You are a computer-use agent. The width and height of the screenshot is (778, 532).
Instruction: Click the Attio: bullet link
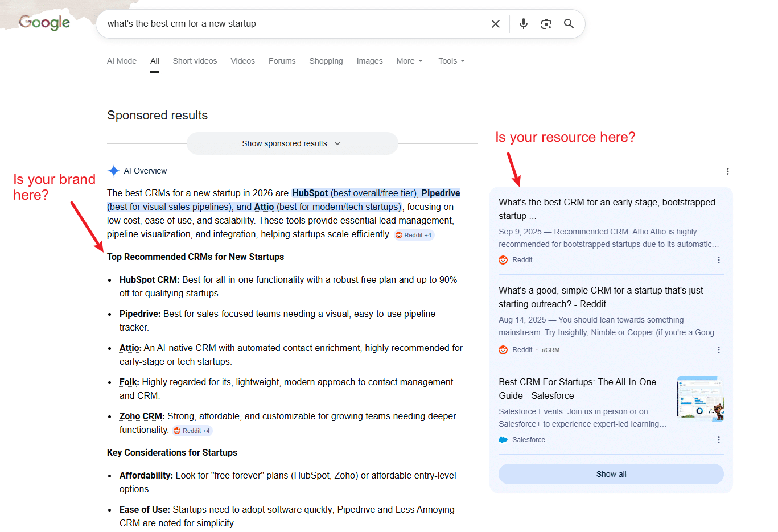tap(130, 348)
